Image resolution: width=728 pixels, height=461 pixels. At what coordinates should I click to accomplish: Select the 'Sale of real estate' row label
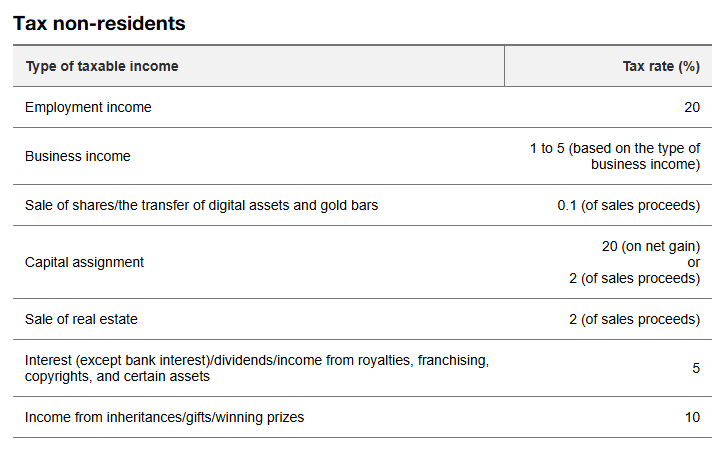click(81, 319)
